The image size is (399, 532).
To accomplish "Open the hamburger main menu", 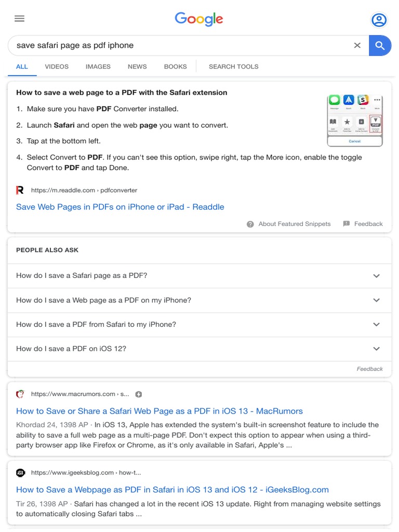I will 19,19.
